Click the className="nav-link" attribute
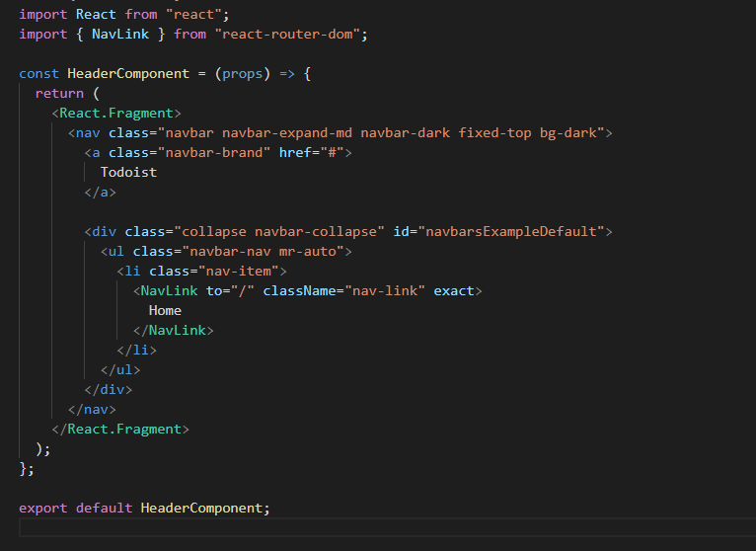The image size is (756, 551). 343,291
